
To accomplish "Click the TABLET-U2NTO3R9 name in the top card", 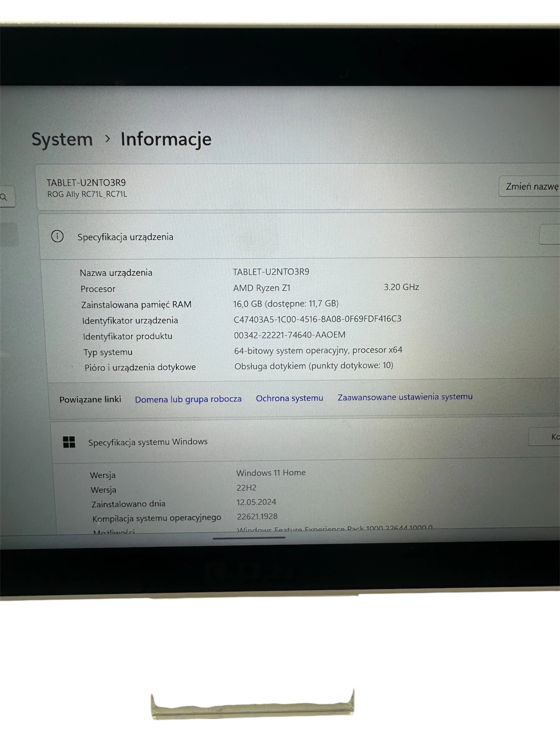I will coord(86,182).
